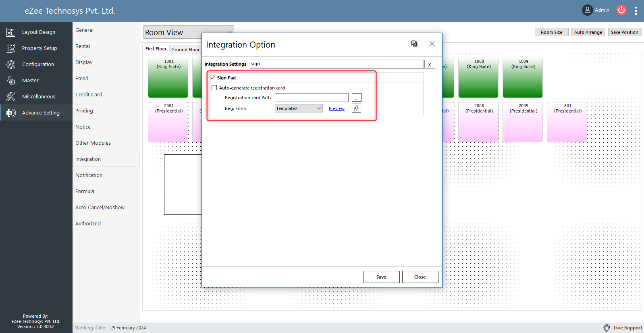The height and width of the screenshot is (333, 644).
Task: Open the Room View dropdown
Action: [230, 32]
